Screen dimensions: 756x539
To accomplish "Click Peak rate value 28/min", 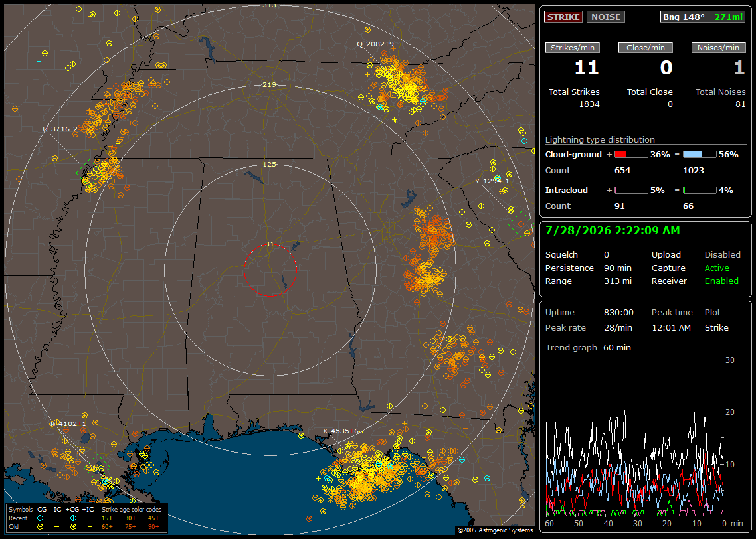I will click(618, 327).
